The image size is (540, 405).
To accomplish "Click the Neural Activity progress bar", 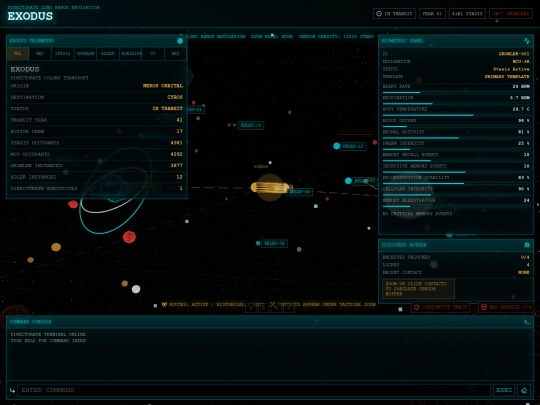I will click(x=456, y=138).
